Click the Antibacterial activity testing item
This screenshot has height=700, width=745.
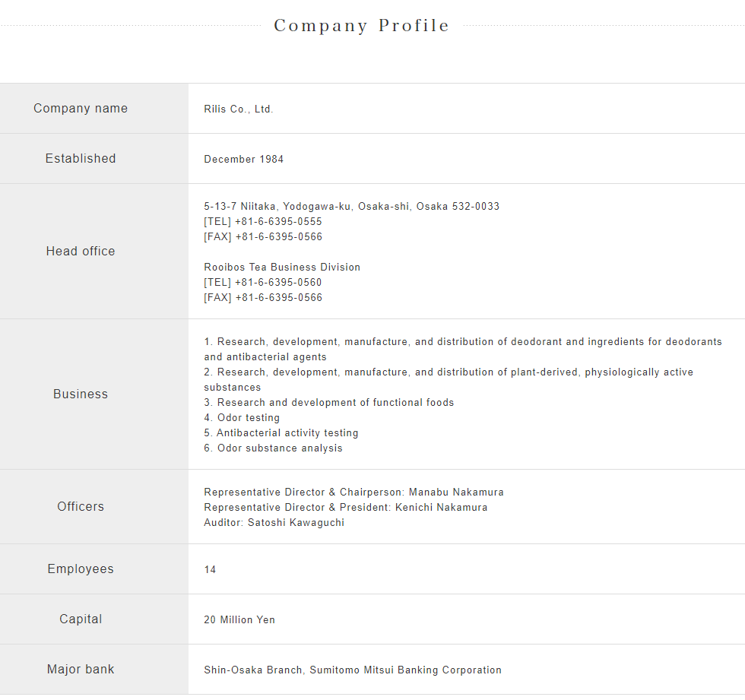(281, 433)
